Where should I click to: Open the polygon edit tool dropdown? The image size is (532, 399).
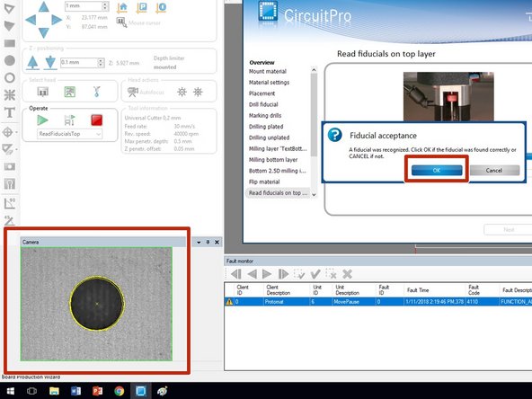pyautogui.click(x=16, y=149)
